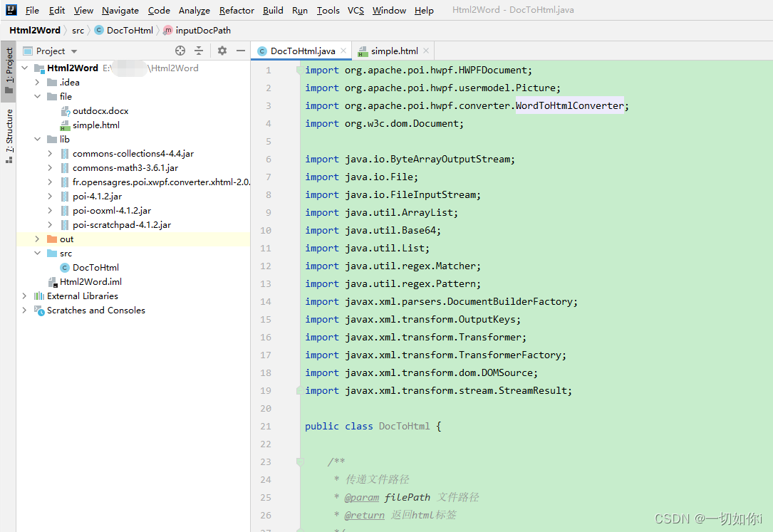The image size is (773, 532).
Task: Select outdocx.docx in the file folder
Action: coord(99,110)
